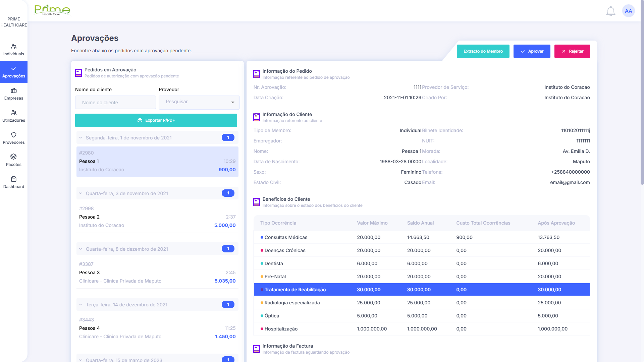Go to the Pacotes menu label
This screenshot has width=644, height=362.
click(x=14, y=165)
